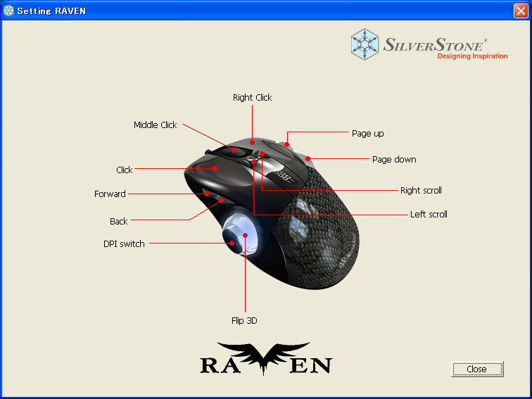532x399 pixels.
Task: Select the Right Click label
Action: click(252, 97)
